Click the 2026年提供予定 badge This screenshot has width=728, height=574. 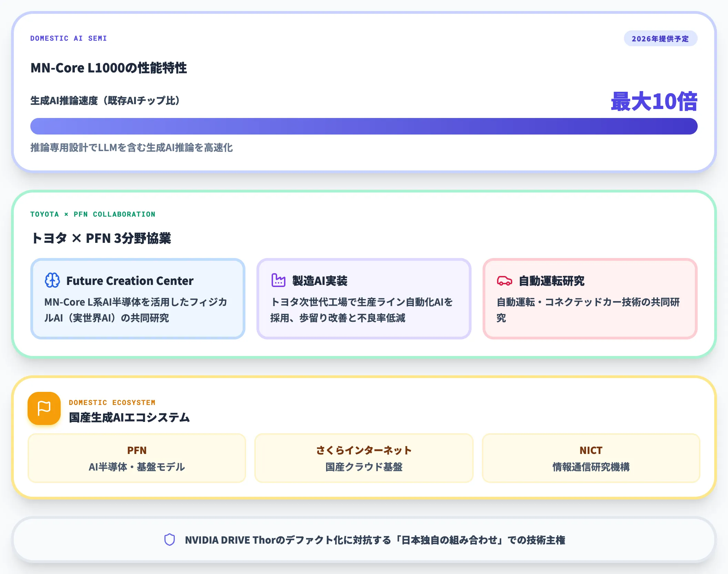click(x=660, y=39)
